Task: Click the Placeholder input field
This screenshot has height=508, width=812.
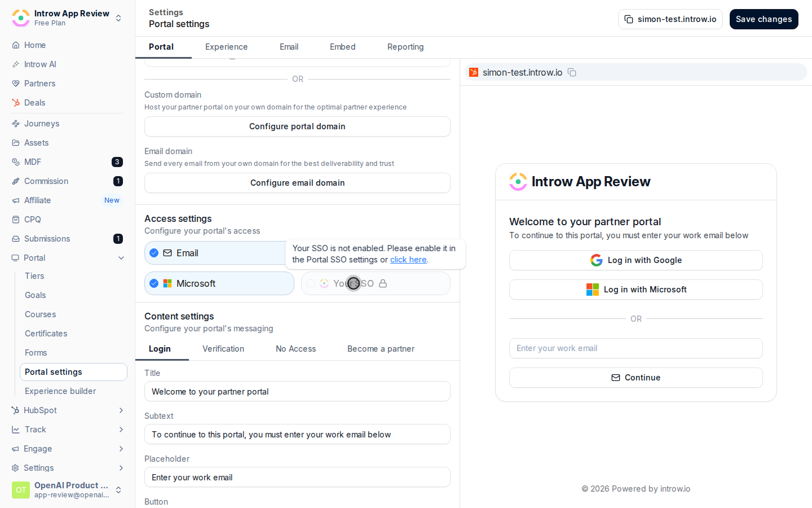Action: click(x=297, y=477)
